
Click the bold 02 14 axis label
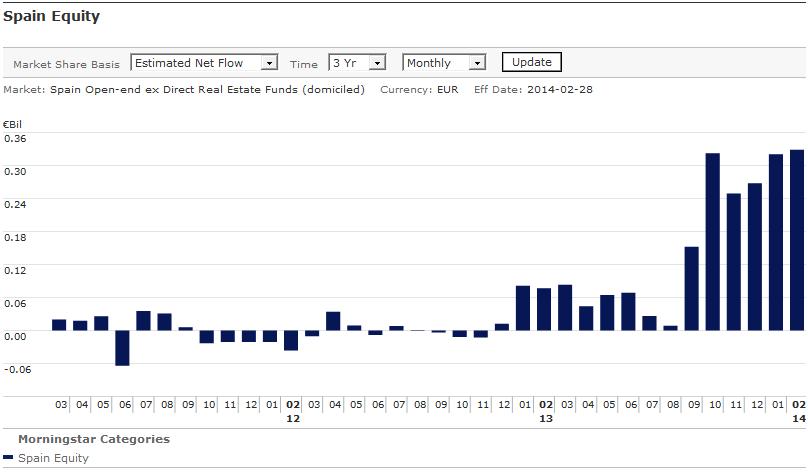coord(798,412)
